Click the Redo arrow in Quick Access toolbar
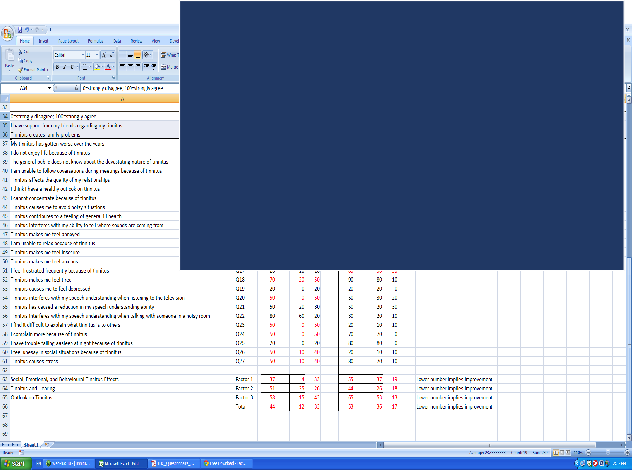Image resolution: width=632 pixels, height=470 pixels. pyautogui.click(x=37, y=30)
